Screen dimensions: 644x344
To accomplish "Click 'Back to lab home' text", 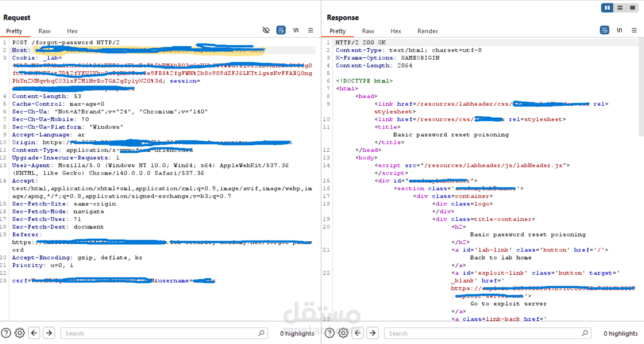I will click(x=501, y=258).
